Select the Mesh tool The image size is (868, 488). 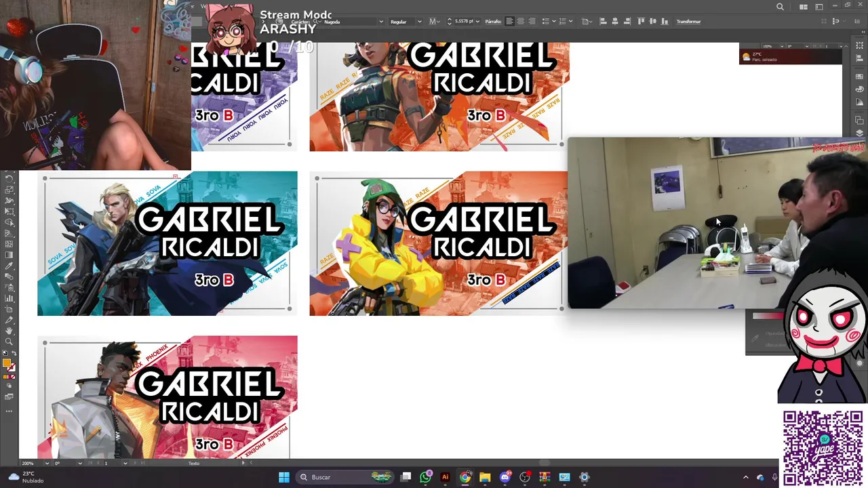pyautogui.click(x=9, y=244)
